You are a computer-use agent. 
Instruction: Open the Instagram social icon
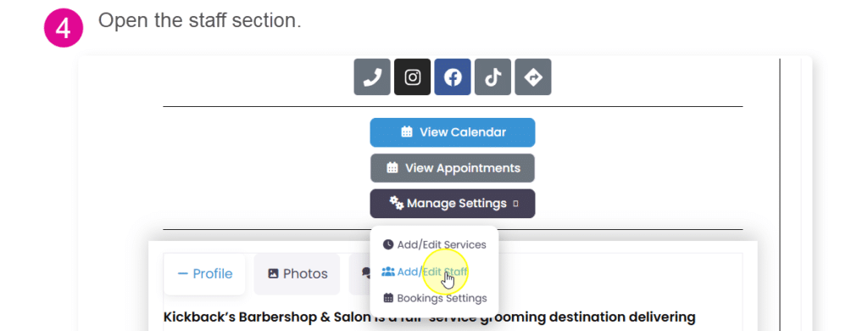[413, 77]
